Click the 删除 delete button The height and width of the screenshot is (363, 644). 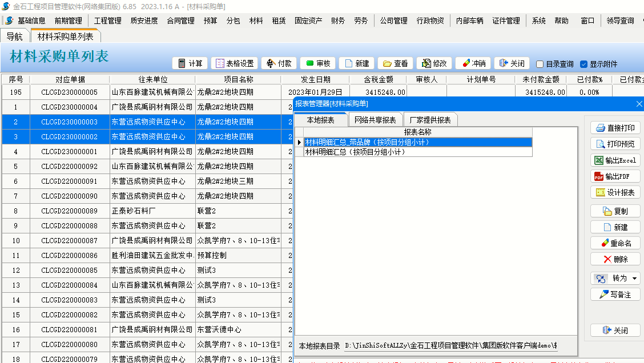click(615, 259)
